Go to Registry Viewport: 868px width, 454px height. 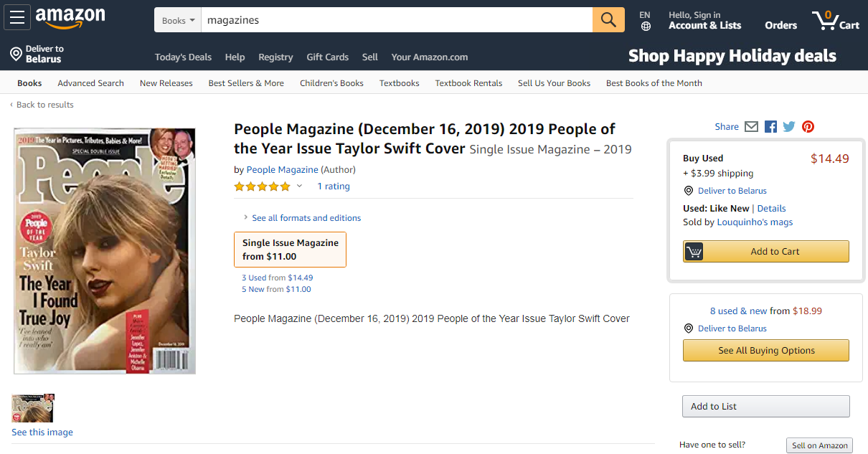(x=275, y=57)
